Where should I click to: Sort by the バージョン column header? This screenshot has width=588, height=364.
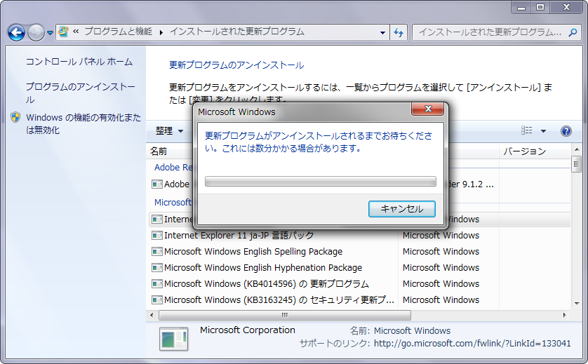524,151
